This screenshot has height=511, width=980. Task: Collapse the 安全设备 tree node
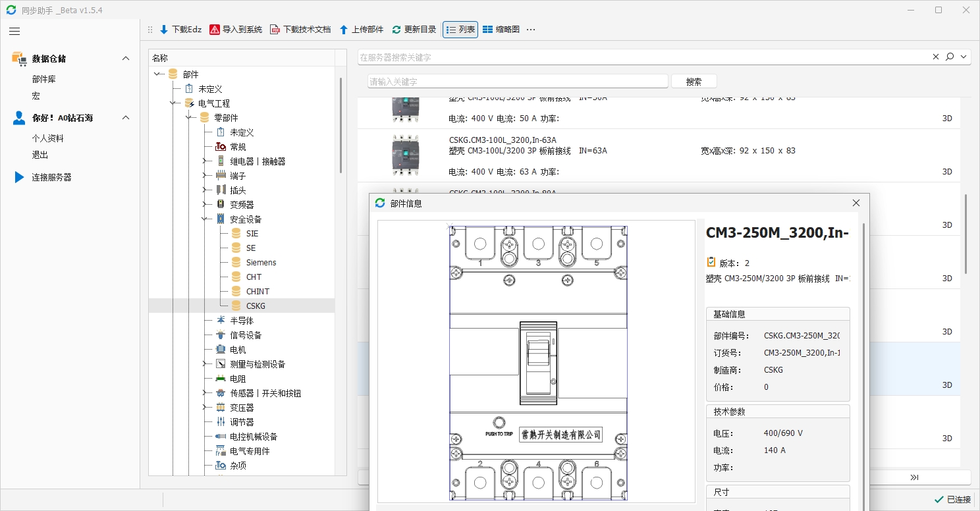(204, 219)
